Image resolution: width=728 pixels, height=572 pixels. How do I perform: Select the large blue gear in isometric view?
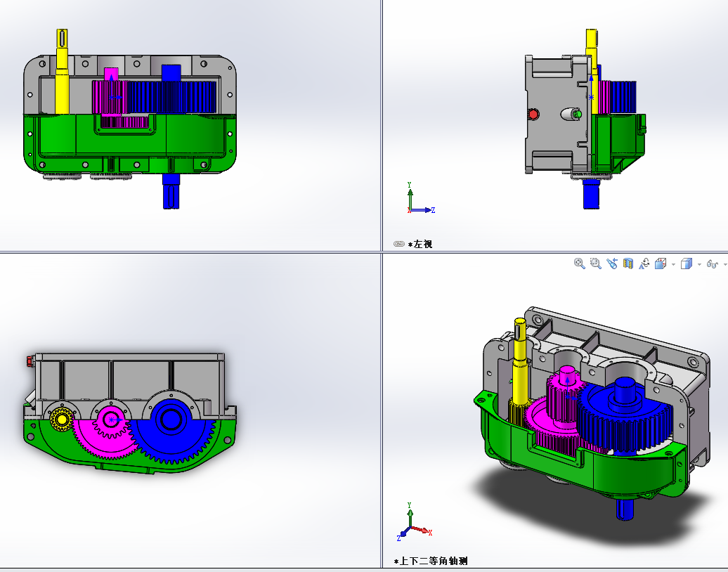pos(625,415)
